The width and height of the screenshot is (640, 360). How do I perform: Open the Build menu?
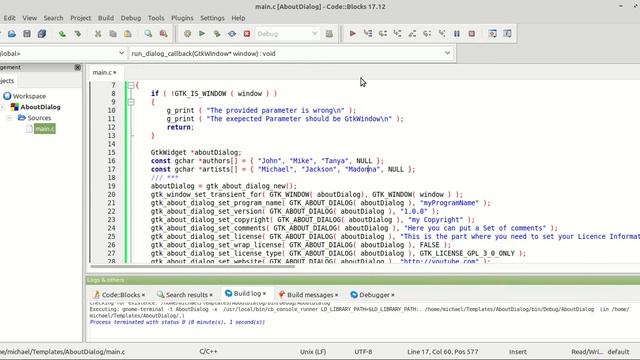(106, 18)
